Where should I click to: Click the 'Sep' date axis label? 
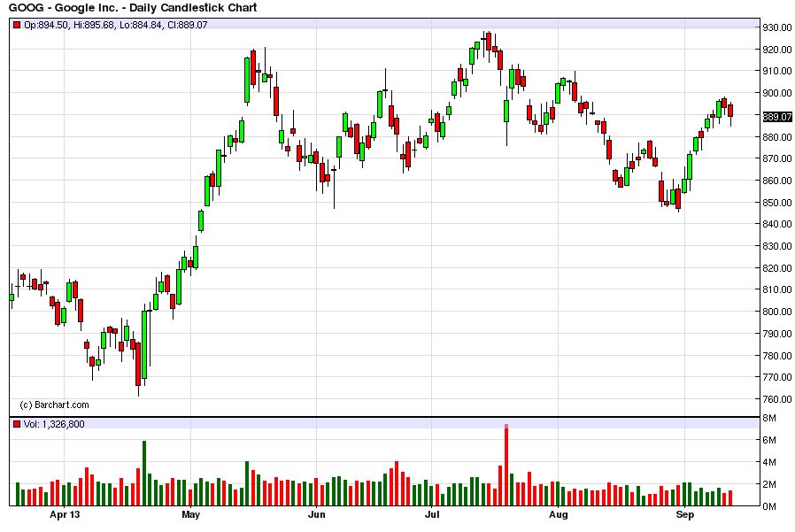click(x=684, y=515)
